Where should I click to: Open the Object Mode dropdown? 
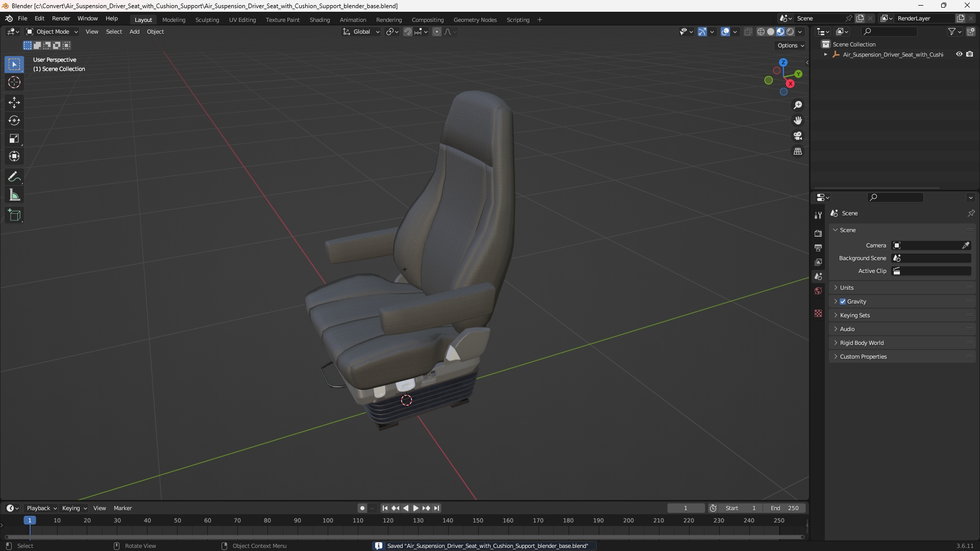point(52,32)
